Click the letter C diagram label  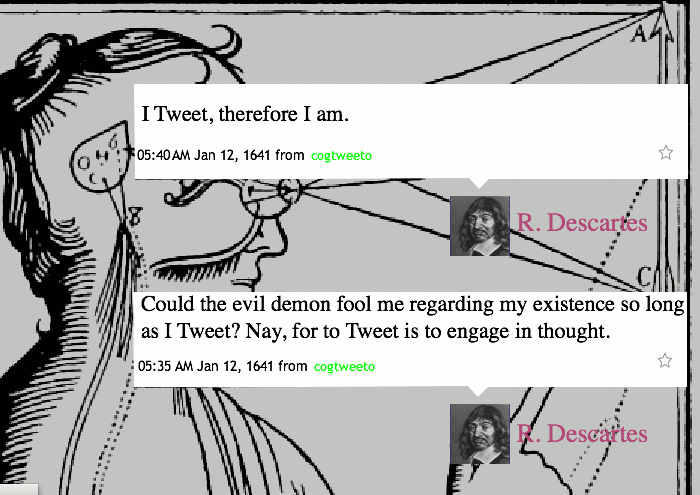[x=644, y=277]
